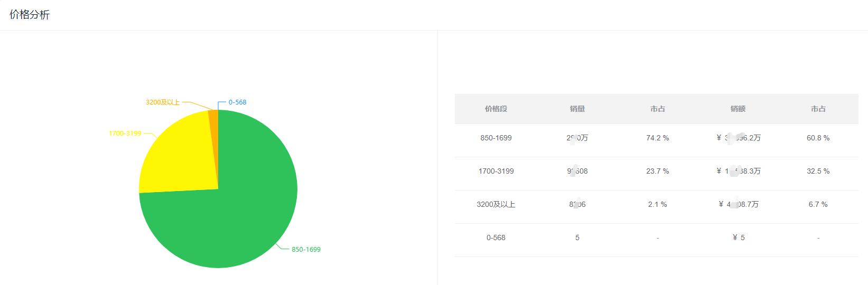Click the 23.7 % market share cell
868x285 pixels.
657,172
